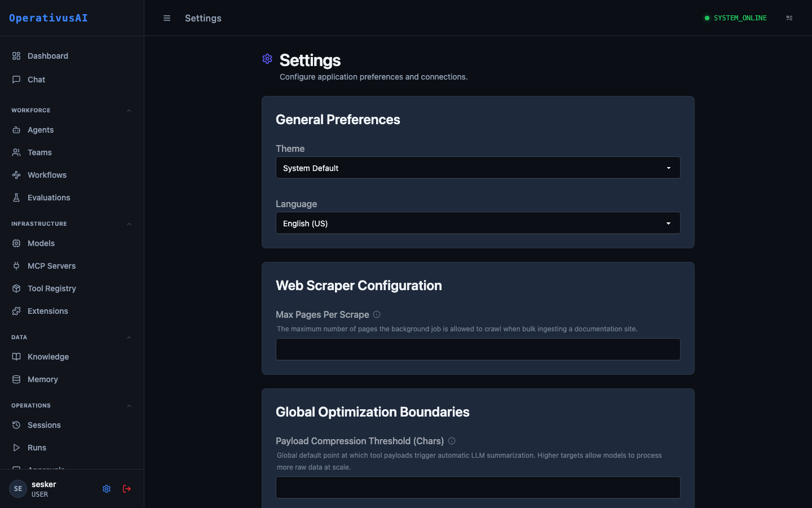The width and height of the screenshot is (812, 508).
Task: Toggle sidebar with the hamburger icon
Action: [167, 18]
